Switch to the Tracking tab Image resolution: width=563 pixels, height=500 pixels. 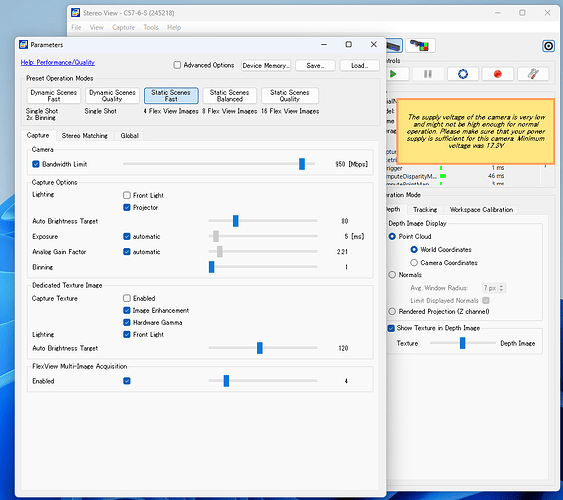point(425,210)
